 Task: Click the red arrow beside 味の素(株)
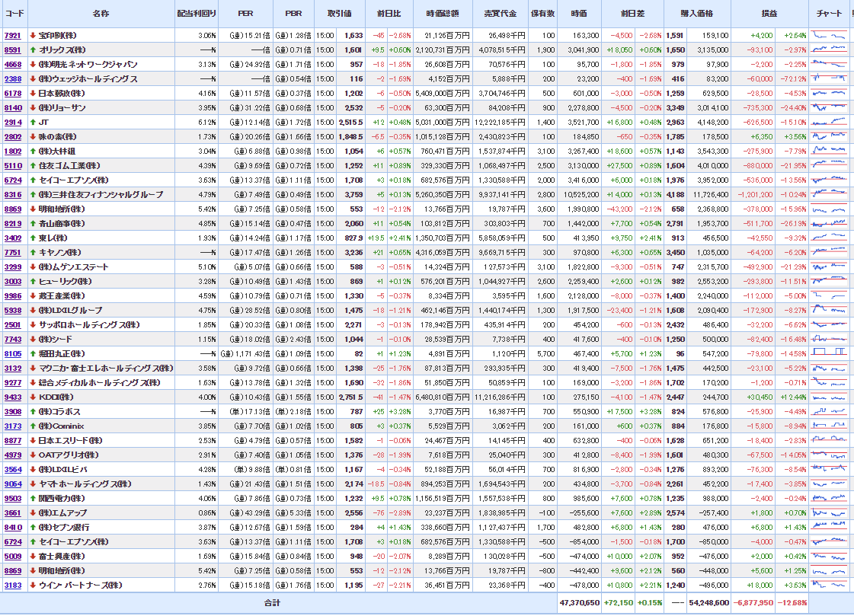click(33, 136)
